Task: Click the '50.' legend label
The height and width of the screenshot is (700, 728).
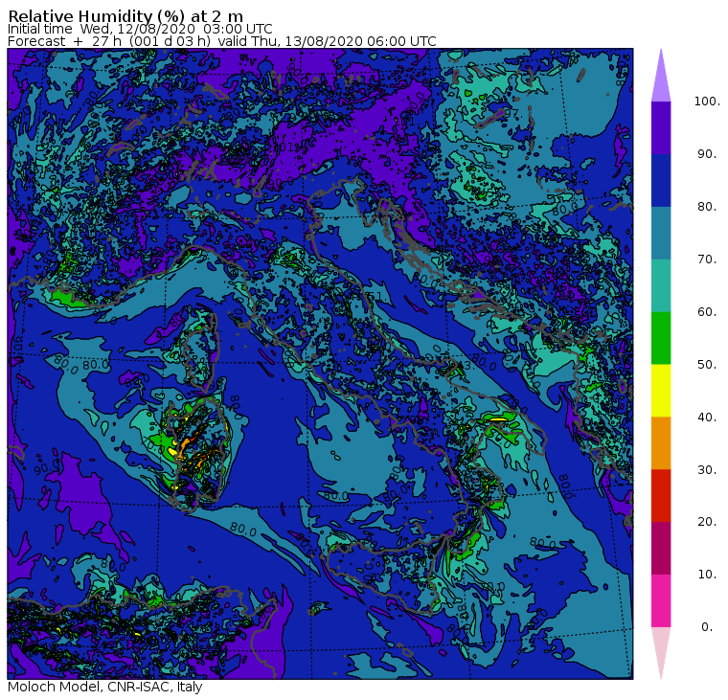Action: click(x=707, y=365)
